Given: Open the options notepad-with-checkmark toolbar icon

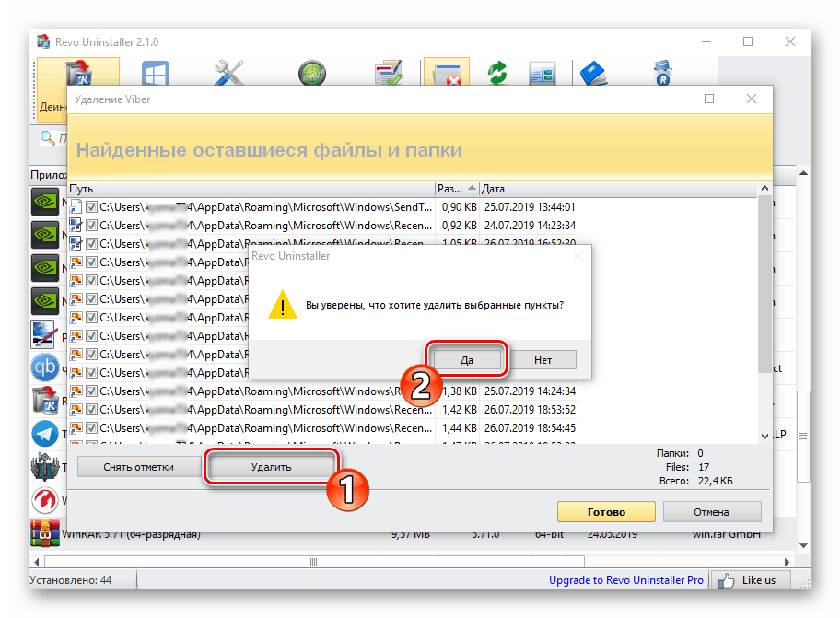Looking at the screenshot, I should pos(389,73).
